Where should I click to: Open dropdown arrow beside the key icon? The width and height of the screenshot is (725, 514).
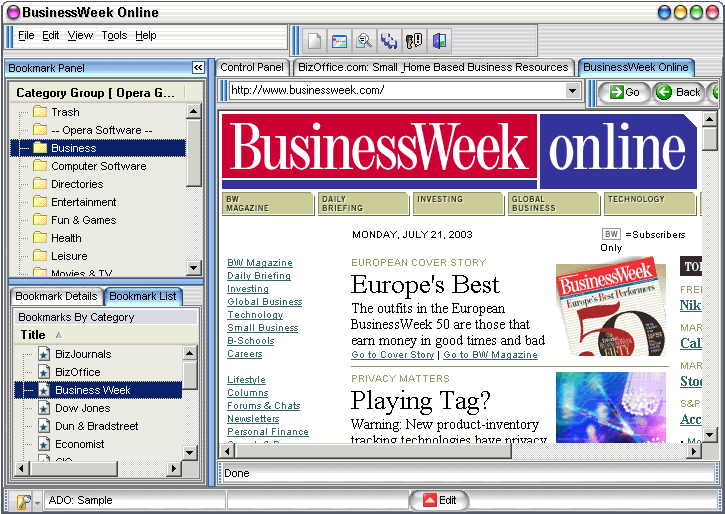point(37,502)
